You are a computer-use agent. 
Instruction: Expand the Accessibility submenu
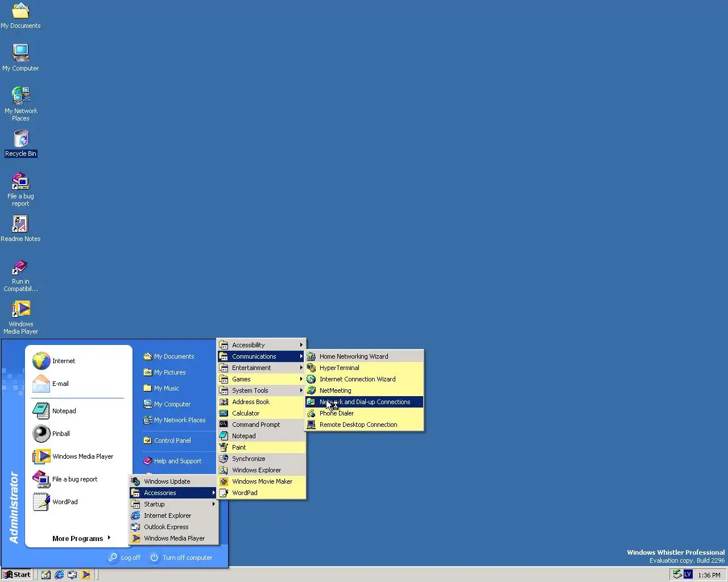(262, 345)
